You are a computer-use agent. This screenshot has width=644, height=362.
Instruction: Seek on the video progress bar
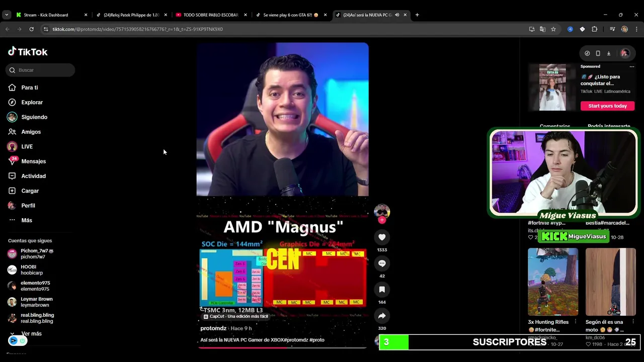click(282, 347)
